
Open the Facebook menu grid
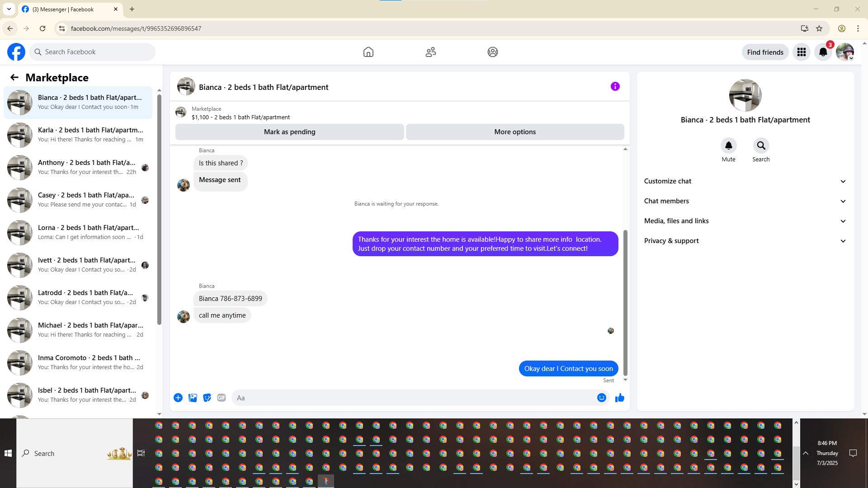coord(801,52)
